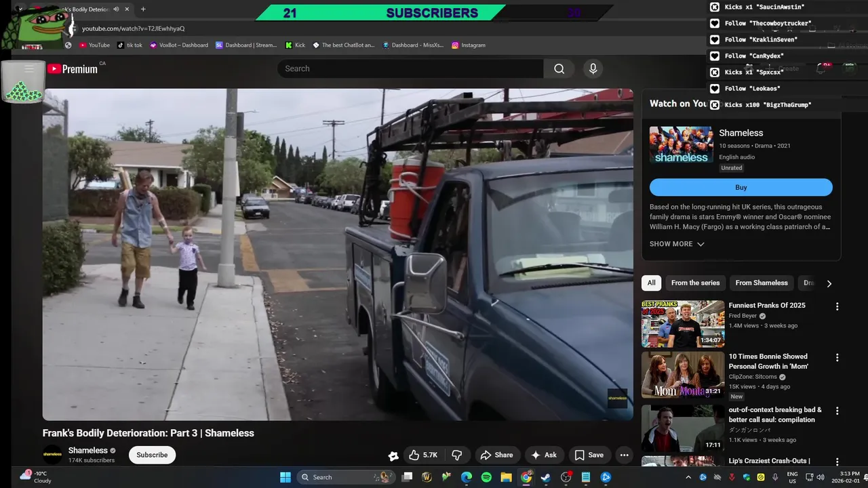Click the microphone icon in the system tray
The width and height of the screenshot is (868, 488).
click(x=775, y=477)
